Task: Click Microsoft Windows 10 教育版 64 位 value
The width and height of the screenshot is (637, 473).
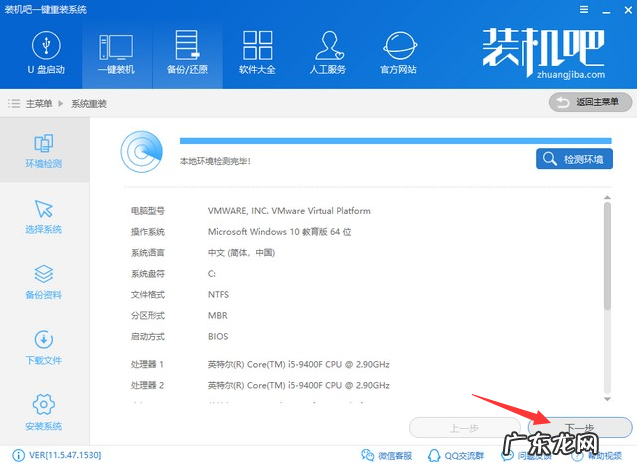Action: tap(280, 232)
